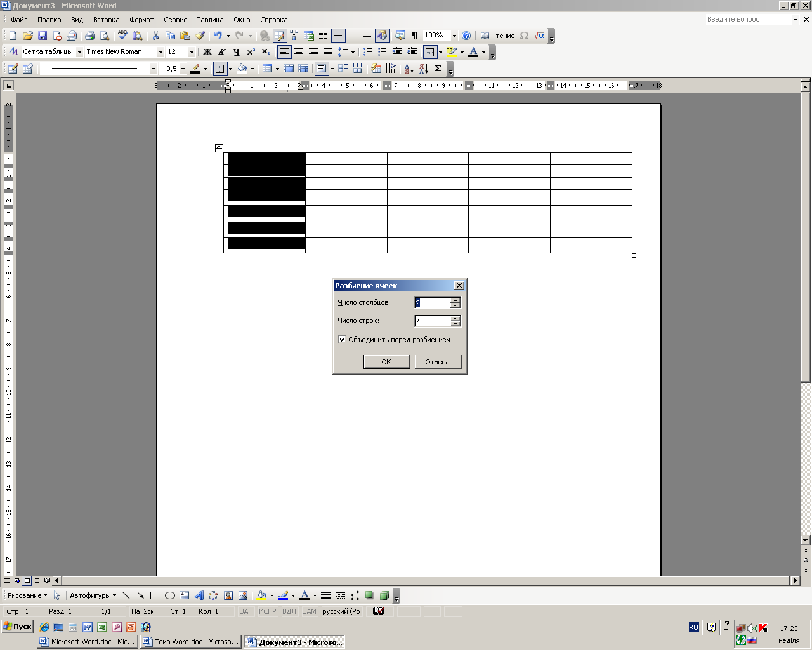Save the document with the floppy icon
Viewport: 812px width, 650px height.
43,36
